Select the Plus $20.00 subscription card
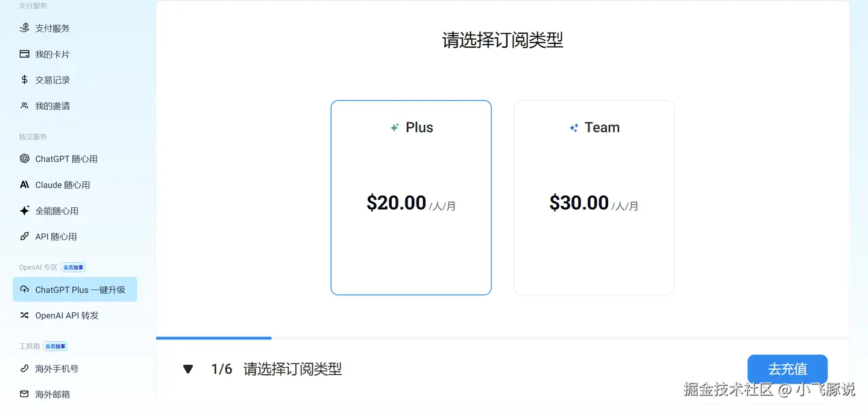This screenshot has height=410, width=868. coord(410,197)
